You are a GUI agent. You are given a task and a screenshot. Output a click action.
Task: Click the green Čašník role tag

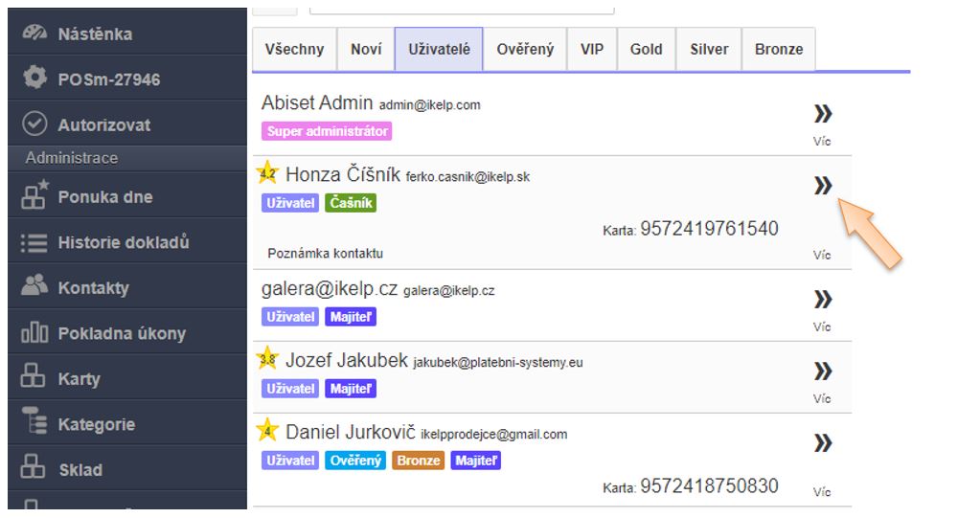(x=351, y=203)
